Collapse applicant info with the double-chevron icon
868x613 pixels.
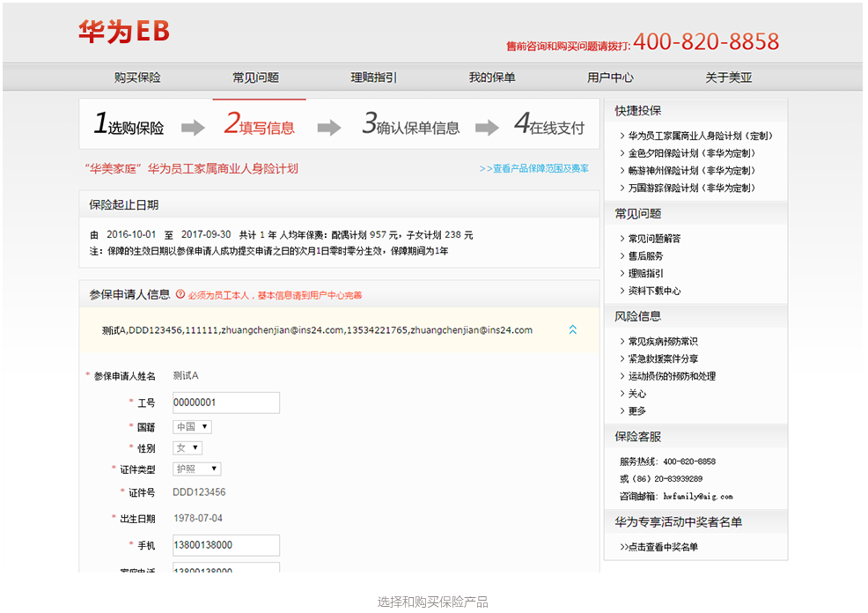(573, 330)
